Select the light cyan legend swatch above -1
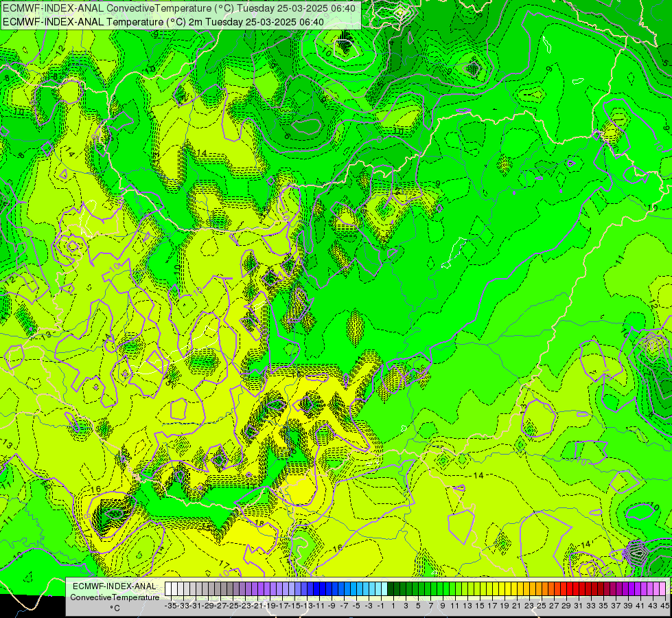The image size is (672, 618). (378, 588)
